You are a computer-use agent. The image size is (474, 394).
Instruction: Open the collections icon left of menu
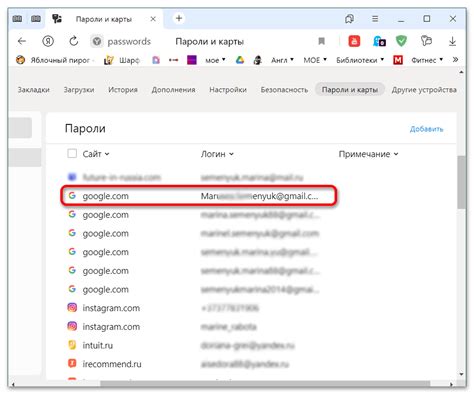(349, 19)
